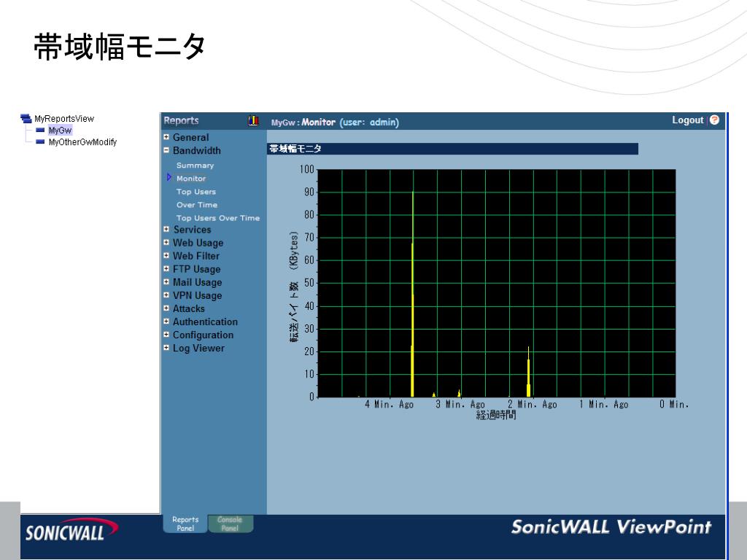747x560 pixels.
Task: Click the tallest yellow spike in graph
Action: (x=413, y=292)
